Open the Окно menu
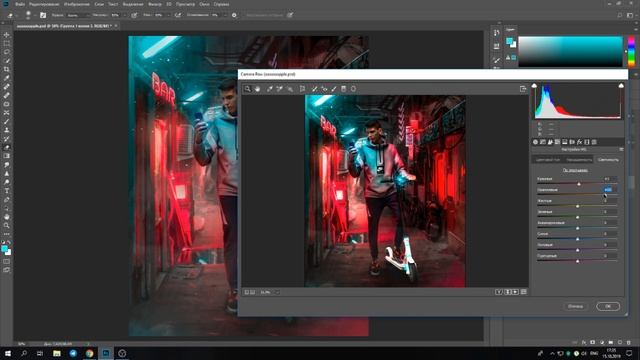This screenshot has height=360, width=640. 204,4
